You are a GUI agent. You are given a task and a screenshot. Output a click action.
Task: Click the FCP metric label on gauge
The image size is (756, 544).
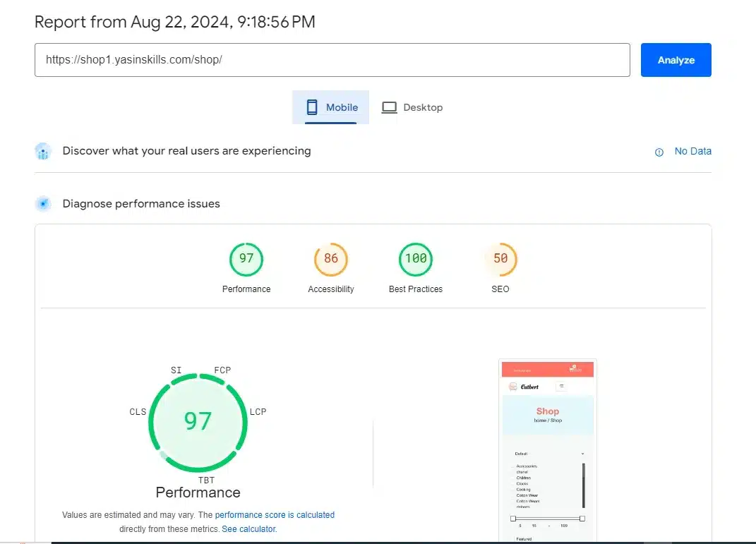[222, 370]
